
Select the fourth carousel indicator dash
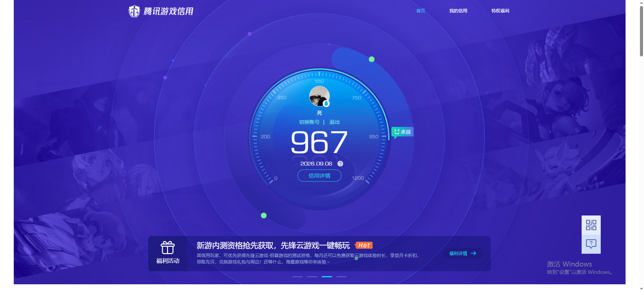[341, 277]
